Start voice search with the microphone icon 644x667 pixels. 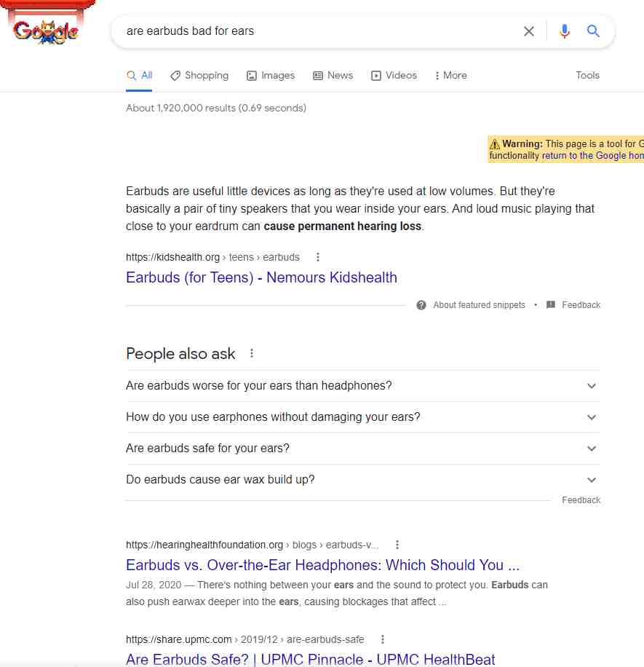564,31
